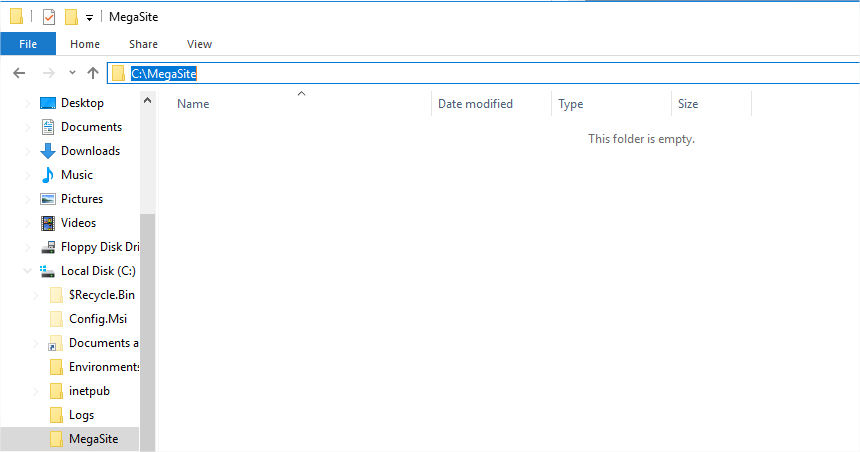Select the Music icon in navigation pane

point(47,175)
